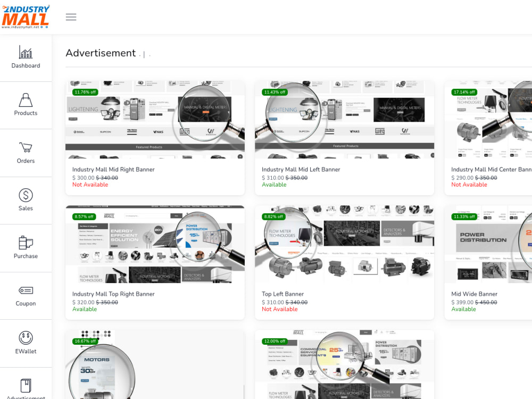The image size is (532, 399).
Task: Select Products menu label
Action: [x=26, y=113]
